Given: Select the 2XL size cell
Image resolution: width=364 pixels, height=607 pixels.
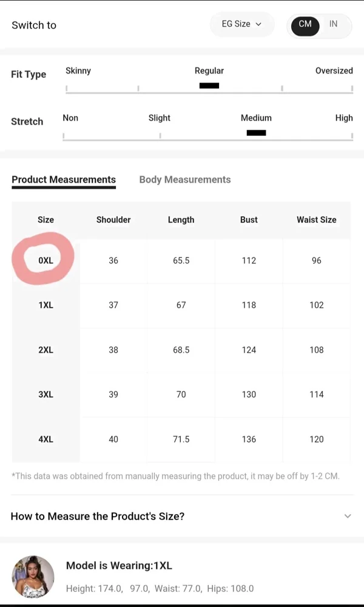Looking at the screenshot, I should 45,350.
